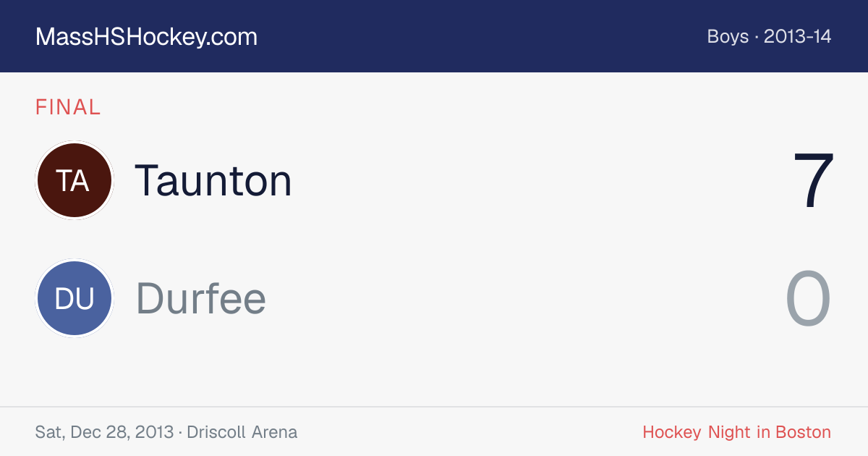Click empty footer area between date and link
Image resolution: width=868 pixels, height=456 pixels.
pos(470,432)
